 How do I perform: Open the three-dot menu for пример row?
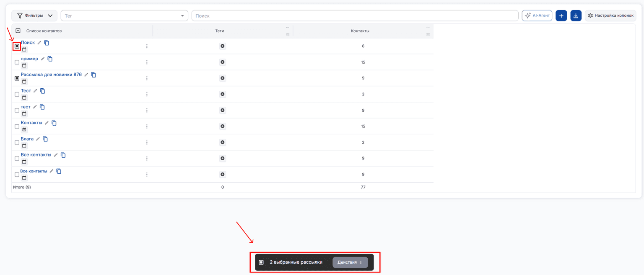147,62
